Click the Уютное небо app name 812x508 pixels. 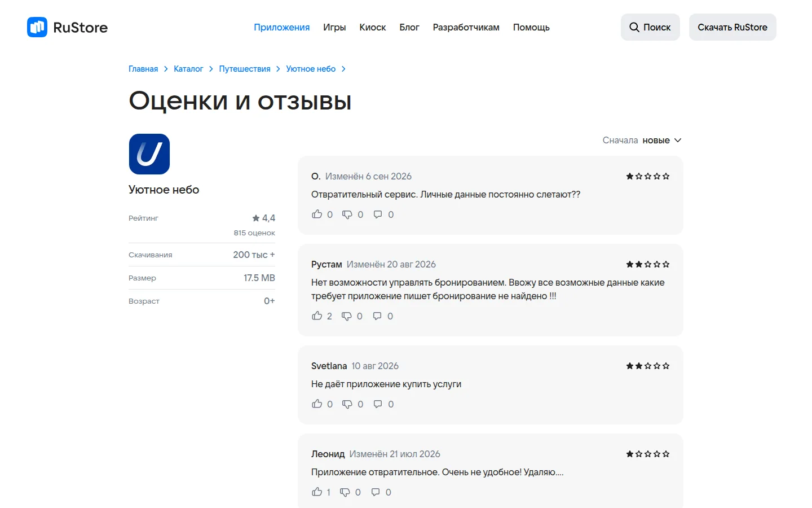164,190
